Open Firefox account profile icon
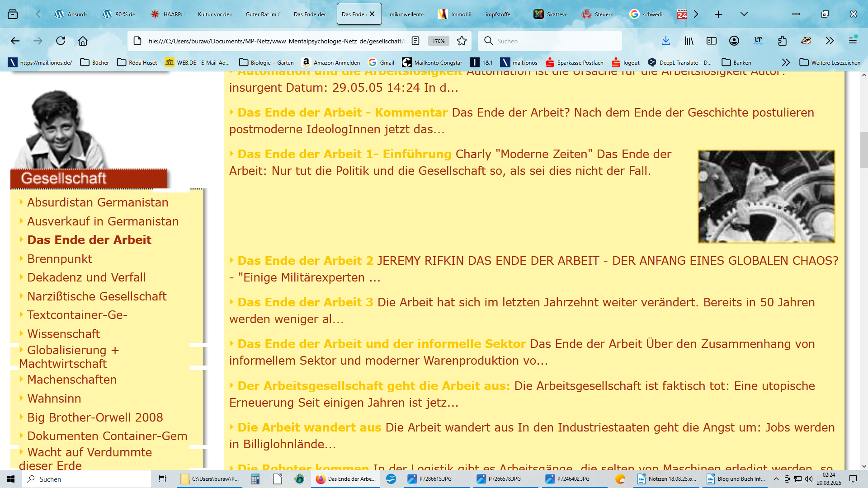868x488 pixels. pos(734,41)
